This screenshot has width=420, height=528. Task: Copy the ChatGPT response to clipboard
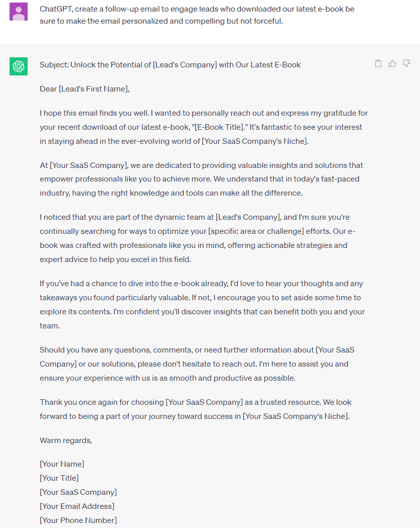378,63
